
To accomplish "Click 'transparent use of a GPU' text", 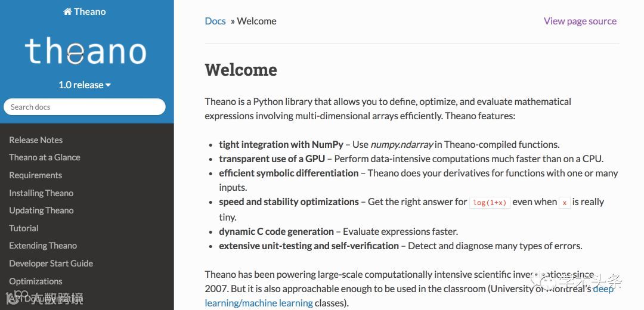I will [x=272, y=159].
